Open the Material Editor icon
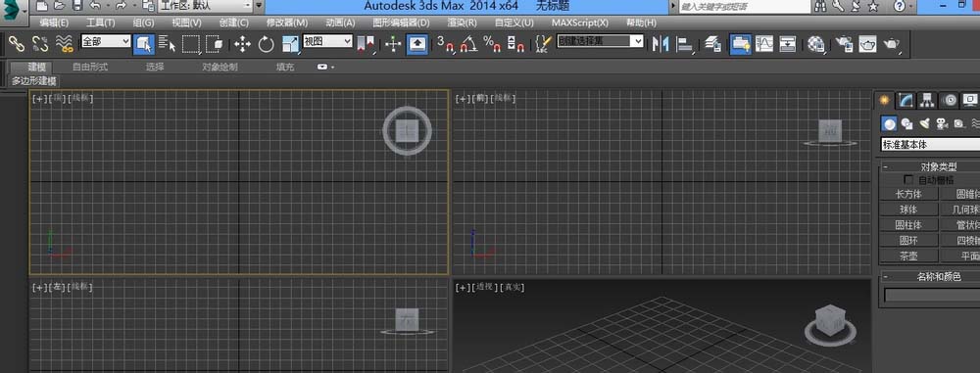The height and width of the screenshot is (373, 980). point(815,44)
